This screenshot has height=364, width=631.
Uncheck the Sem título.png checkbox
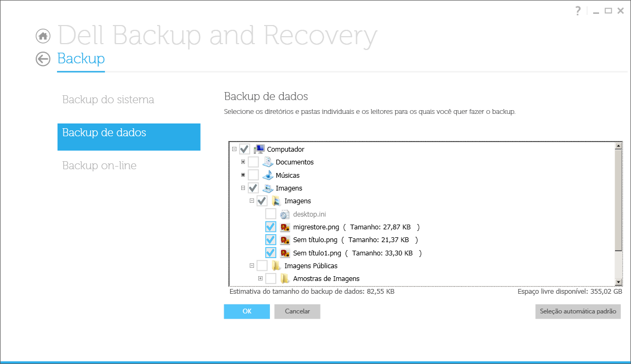(x=271, y=240)
